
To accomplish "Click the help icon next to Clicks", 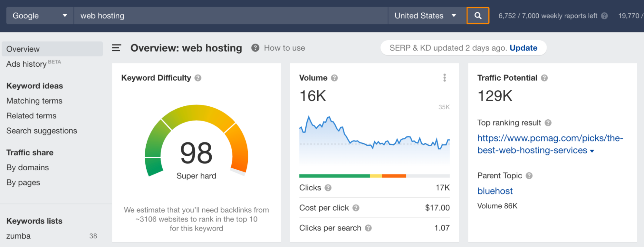I will click(x=328, y=188).
